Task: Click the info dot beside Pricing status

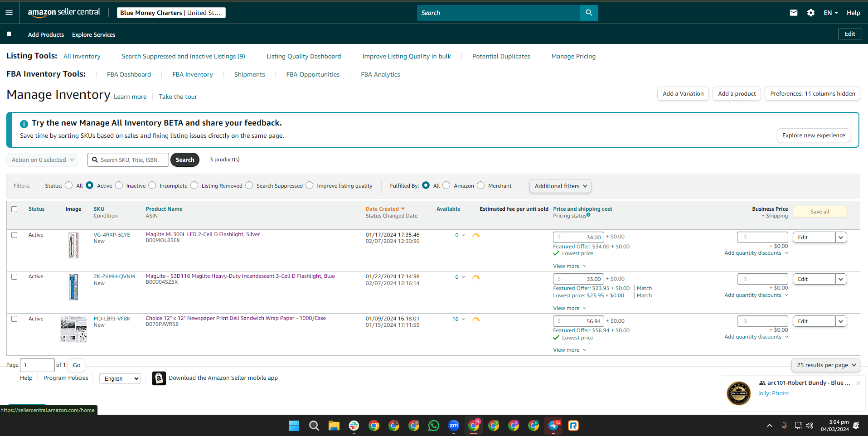Action: coord(588,215)
